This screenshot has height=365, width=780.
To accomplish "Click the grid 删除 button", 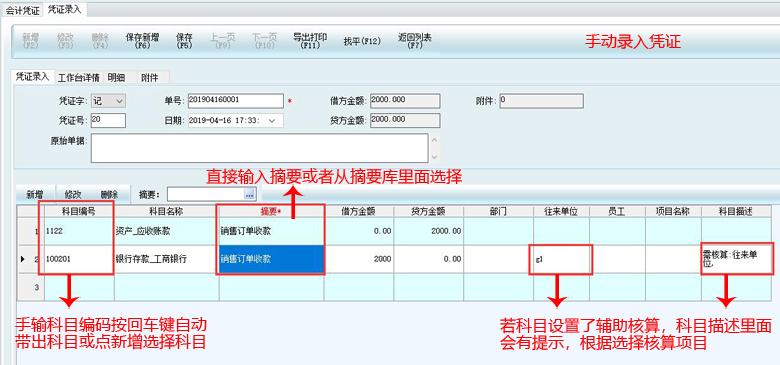I will coord(109,194).
